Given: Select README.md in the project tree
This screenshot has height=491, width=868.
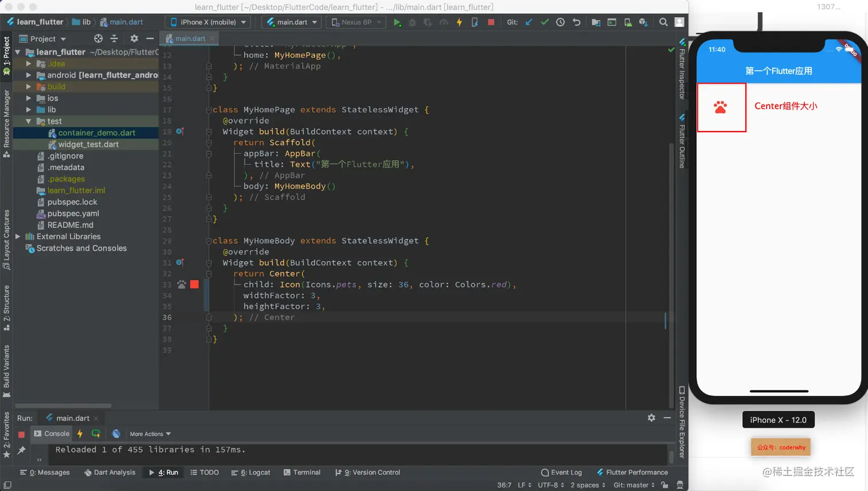Looking at the screenshot, I should tap(70, 225).
